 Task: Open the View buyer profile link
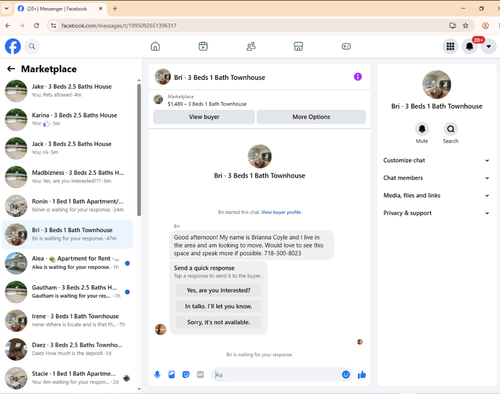click(281, 212)
